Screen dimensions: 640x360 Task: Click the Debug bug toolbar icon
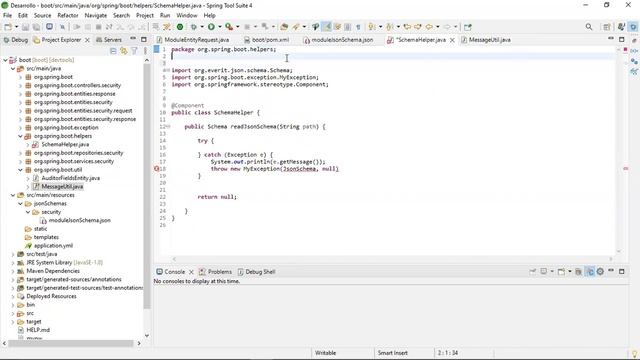coord(193,27)
